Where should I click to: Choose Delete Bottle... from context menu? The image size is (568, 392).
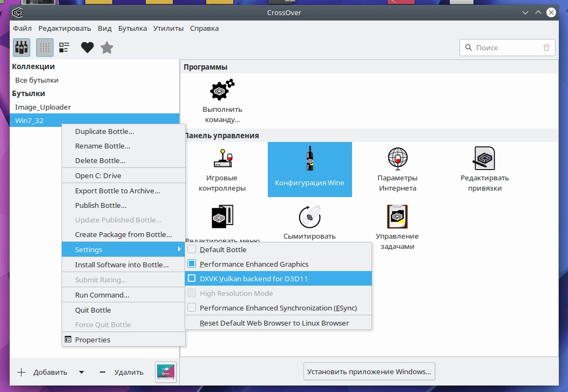124,160
